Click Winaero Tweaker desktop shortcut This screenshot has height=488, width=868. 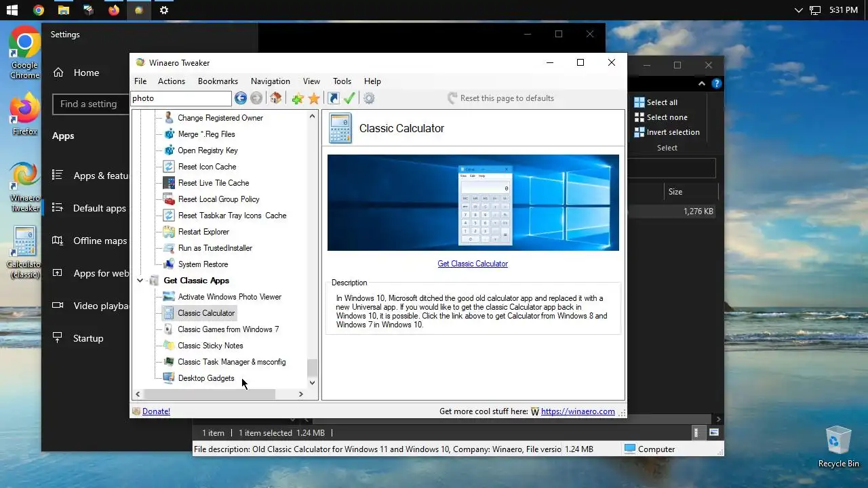pyautogui.click(x=24, y=187)
